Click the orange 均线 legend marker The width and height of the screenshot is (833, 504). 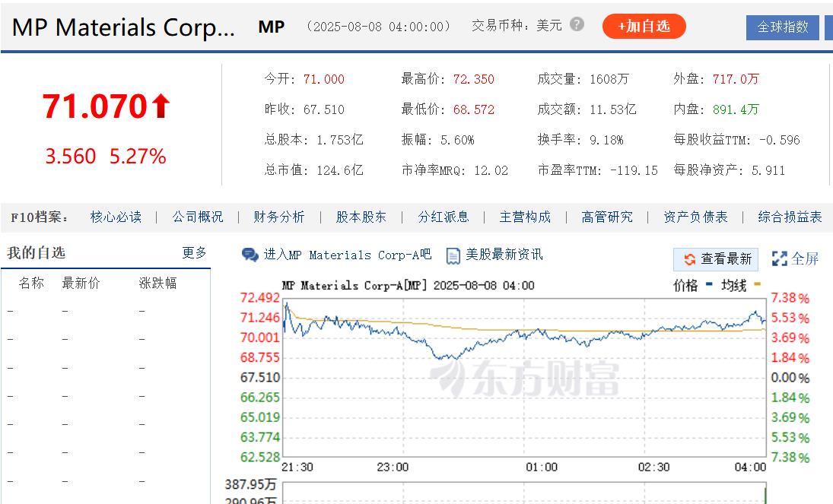(x=757, y=284)
